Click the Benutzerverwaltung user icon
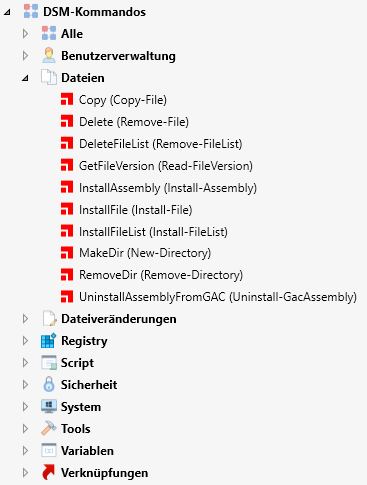This screenshot has width=367, height=485. [x=49, y=55]
